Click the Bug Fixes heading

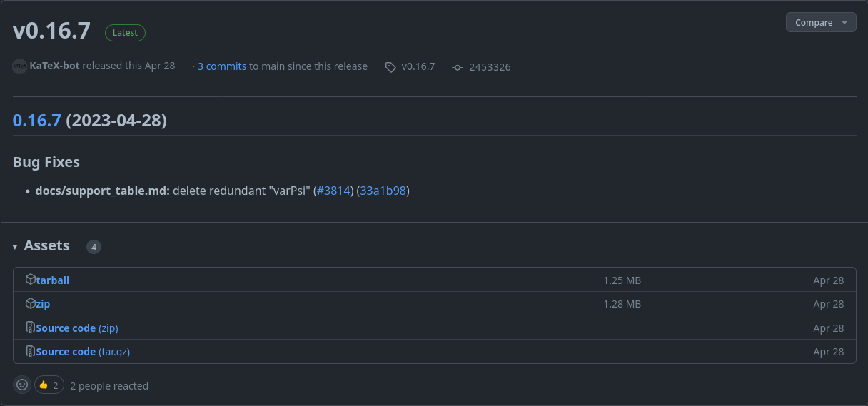46,162
